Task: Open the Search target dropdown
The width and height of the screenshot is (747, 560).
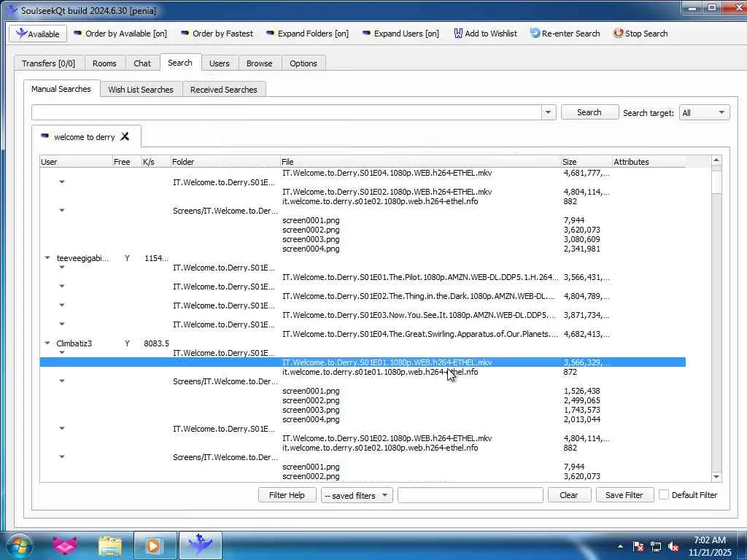Action: click(704, 113)
